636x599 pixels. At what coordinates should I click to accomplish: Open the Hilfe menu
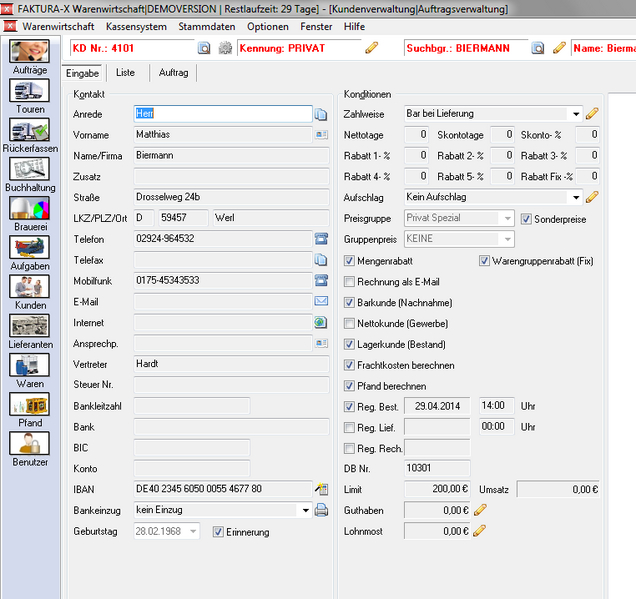click(354, 27)
